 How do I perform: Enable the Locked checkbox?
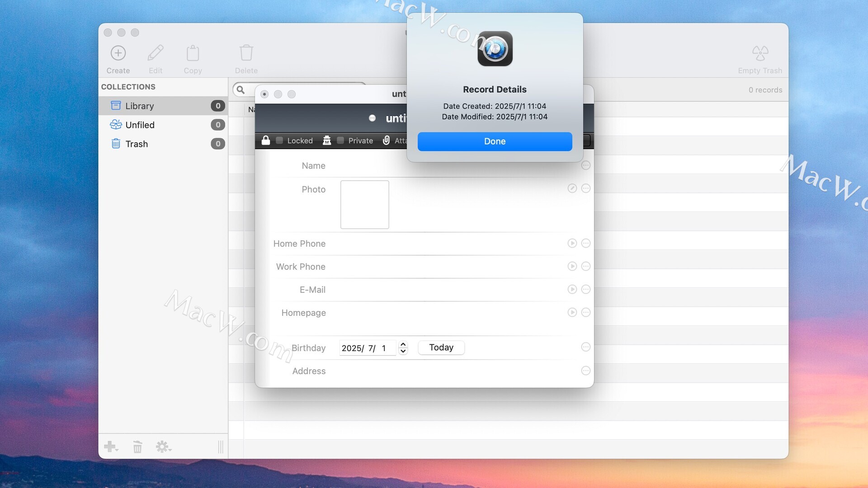pos(279,141)
